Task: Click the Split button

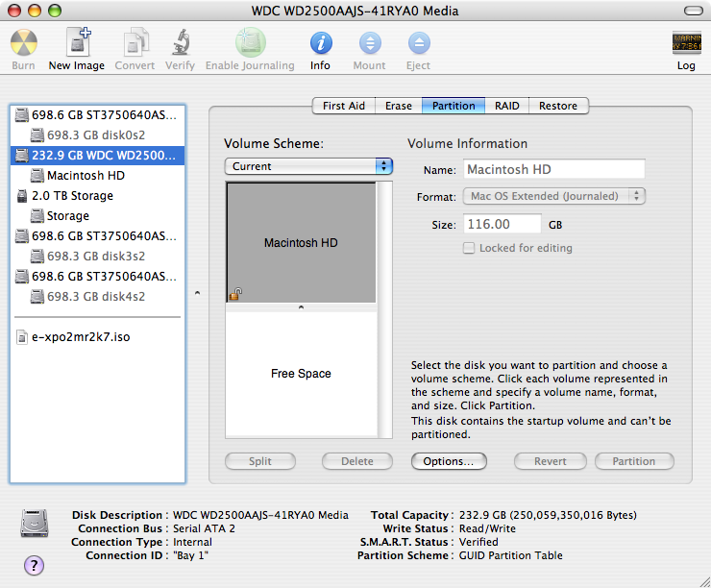Action: 260,461
